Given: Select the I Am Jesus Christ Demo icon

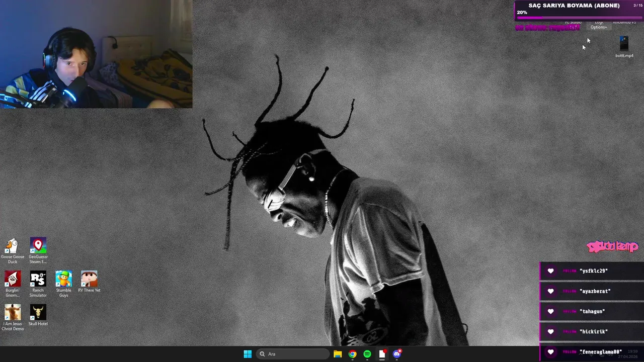Looking at the screenshot, I should (x=13, y=317).
